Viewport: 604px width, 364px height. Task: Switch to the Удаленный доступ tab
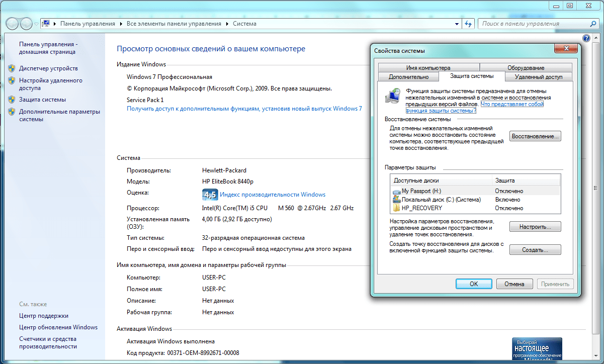538,77
